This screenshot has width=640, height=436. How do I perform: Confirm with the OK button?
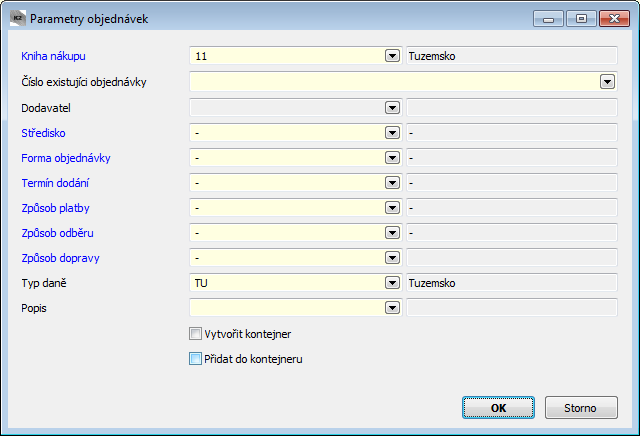[498, 407]
